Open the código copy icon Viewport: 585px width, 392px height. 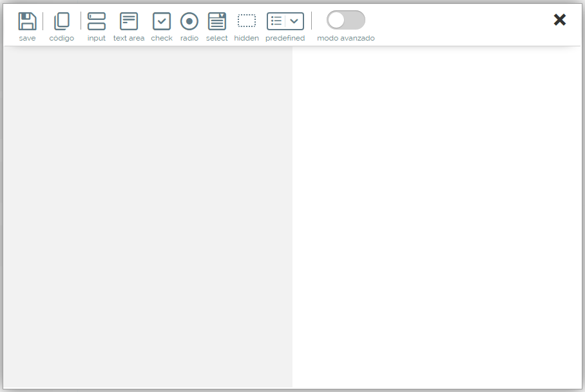click(62, 21)
